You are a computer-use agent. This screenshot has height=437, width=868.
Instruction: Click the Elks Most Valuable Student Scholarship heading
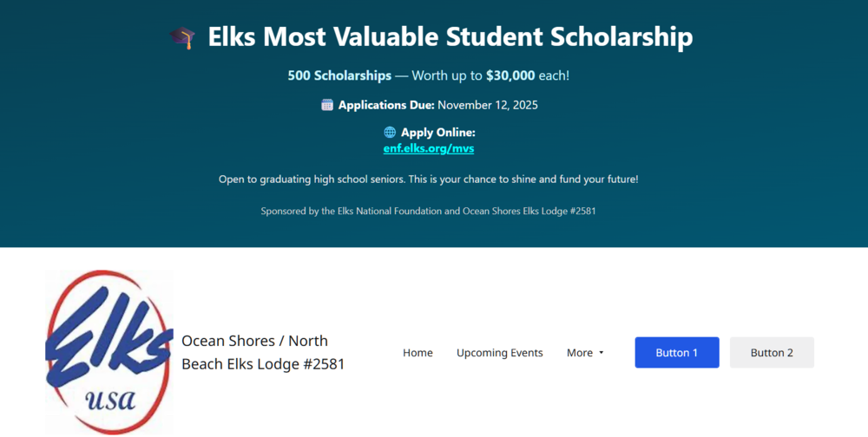point(450,37)
